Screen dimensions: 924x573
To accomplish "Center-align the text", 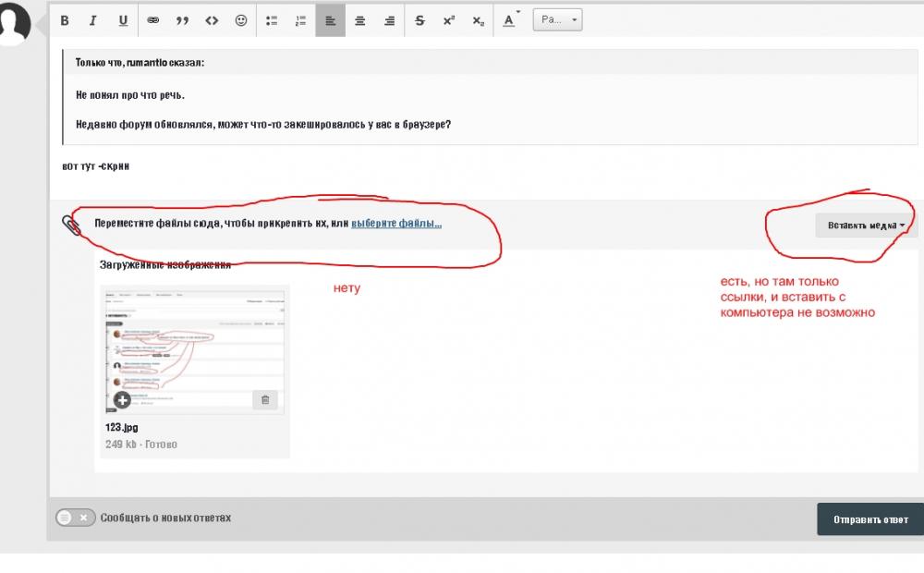I will [x=360, y=20].
